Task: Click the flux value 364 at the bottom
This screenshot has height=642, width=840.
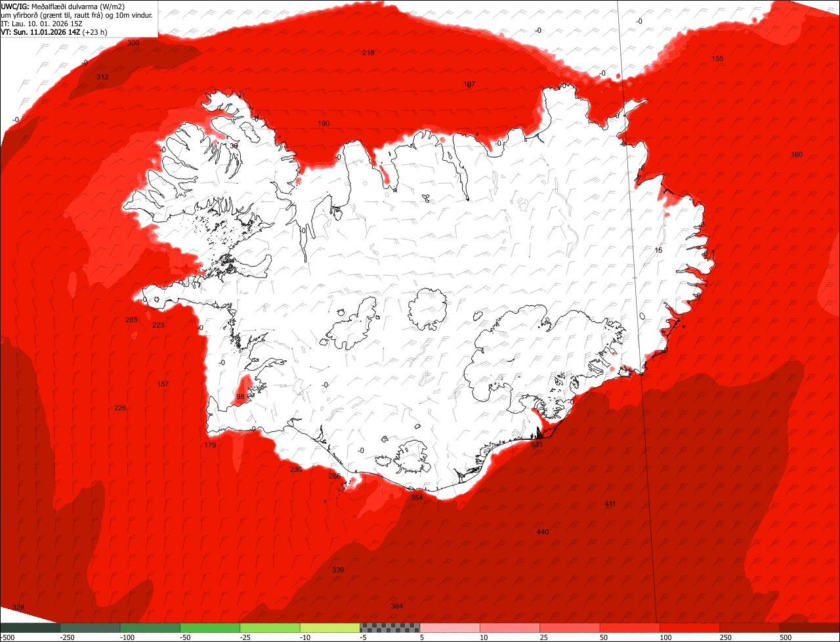Action: 397,606
